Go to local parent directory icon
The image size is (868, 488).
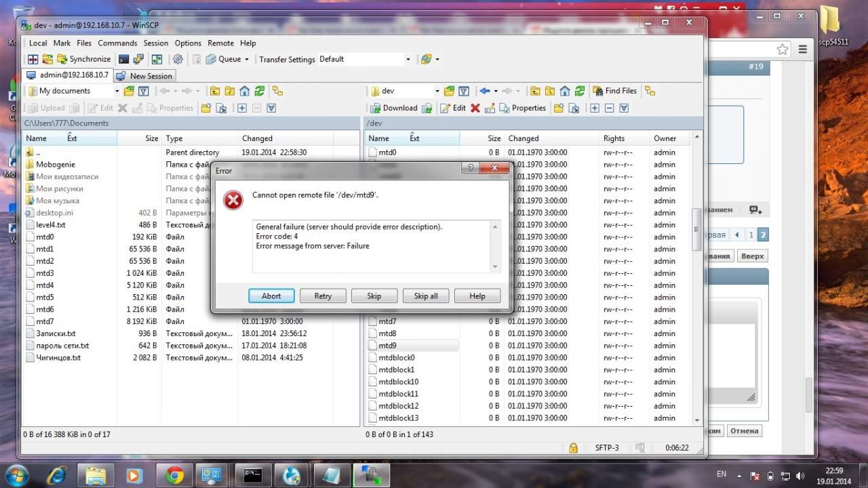tap(215, 91)
